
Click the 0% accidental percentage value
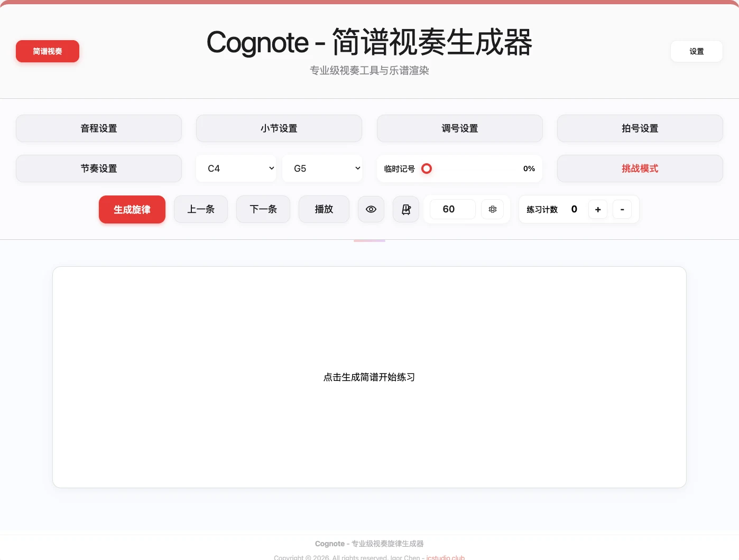pos(529,169)
